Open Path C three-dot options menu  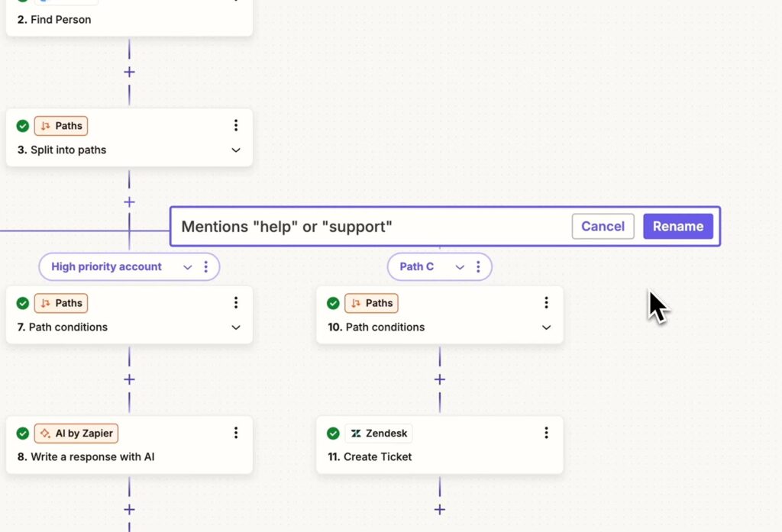point(478,266)
